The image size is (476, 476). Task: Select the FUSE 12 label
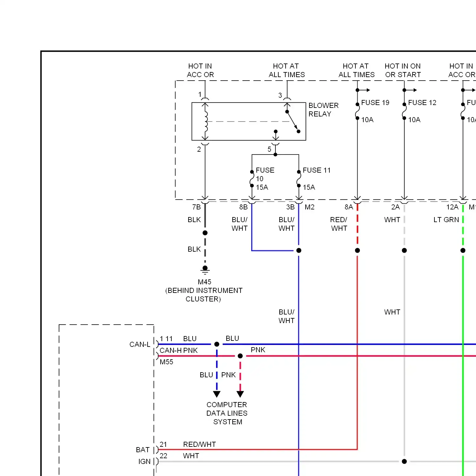pyautogui.click(x=422, y=102)
